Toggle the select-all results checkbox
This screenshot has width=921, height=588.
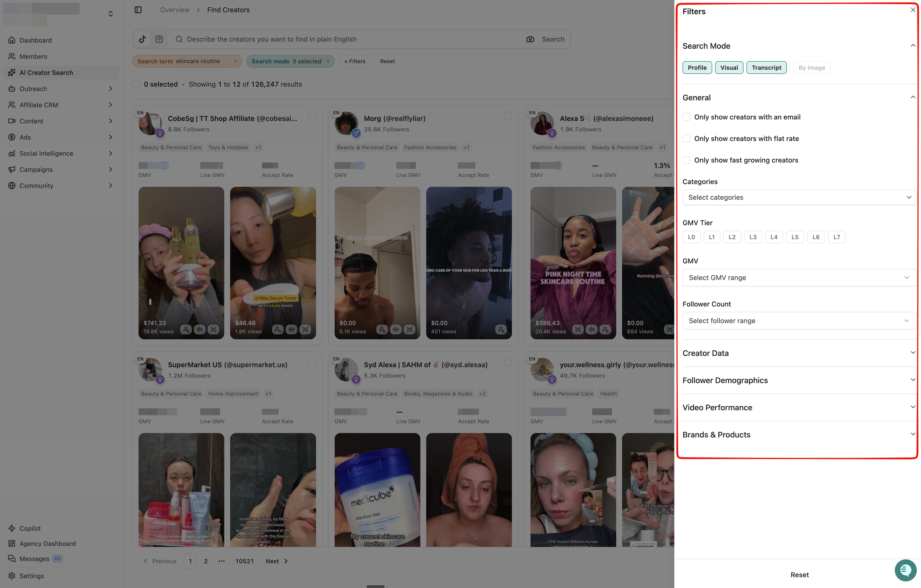pyautogui.click(x=136, y=84)
